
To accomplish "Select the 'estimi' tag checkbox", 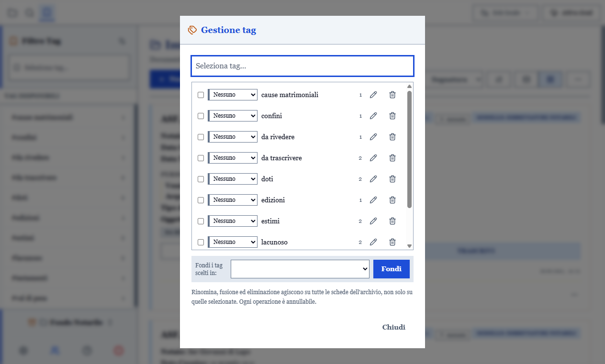I will click(201, 221).
